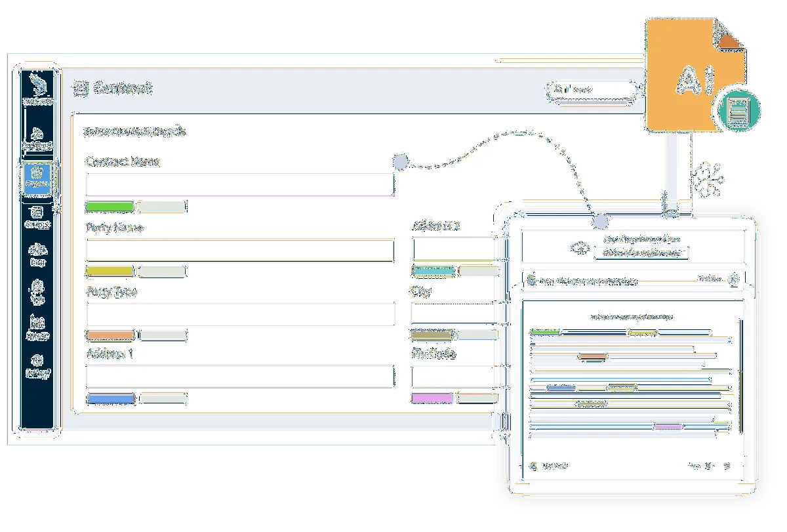Viewport: 787px width, 532px height.
Task: Click gray button beside Party Type orange tag
Action: [x=163, y=335]
